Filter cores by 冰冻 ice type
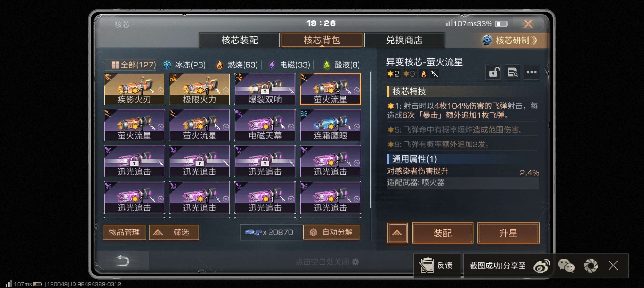644x288 pixels. point(184,65)
